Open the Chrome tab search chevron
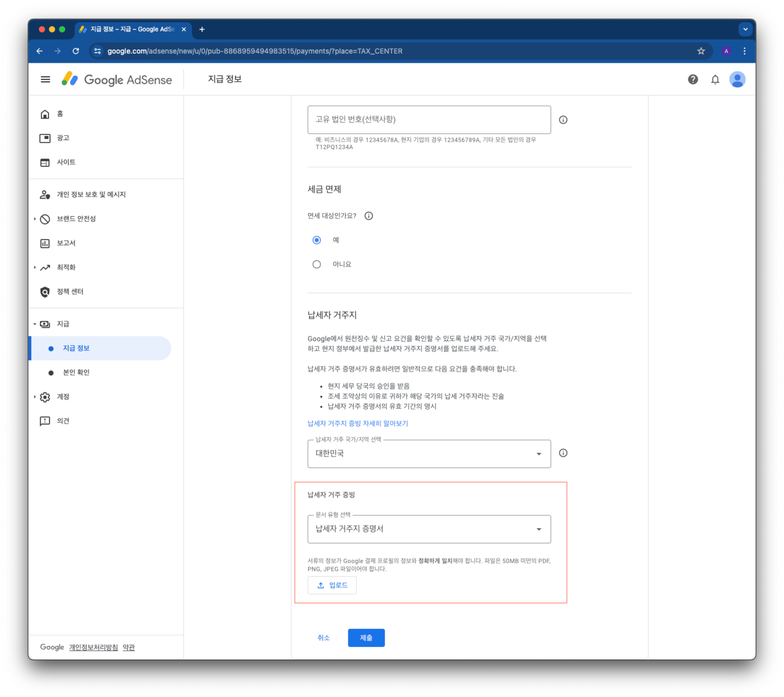The height and width of the screenshot is (697, 784). click(745, 29)
